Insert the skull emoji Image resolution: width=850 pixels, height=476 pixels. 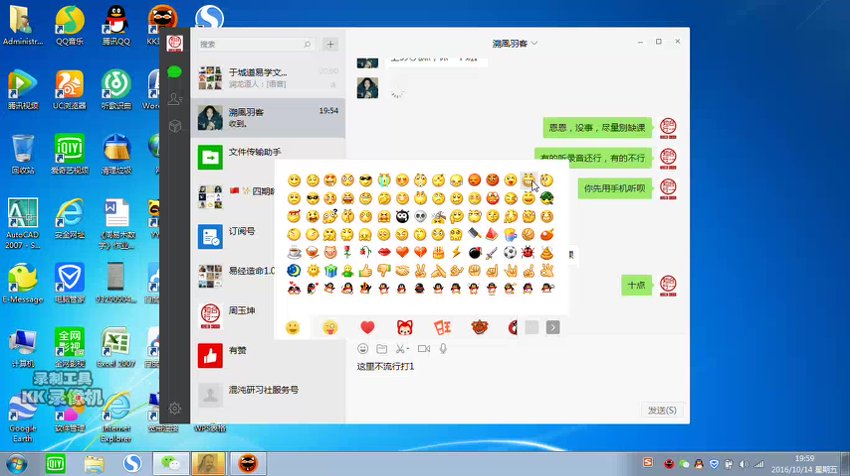coord(420,217)
